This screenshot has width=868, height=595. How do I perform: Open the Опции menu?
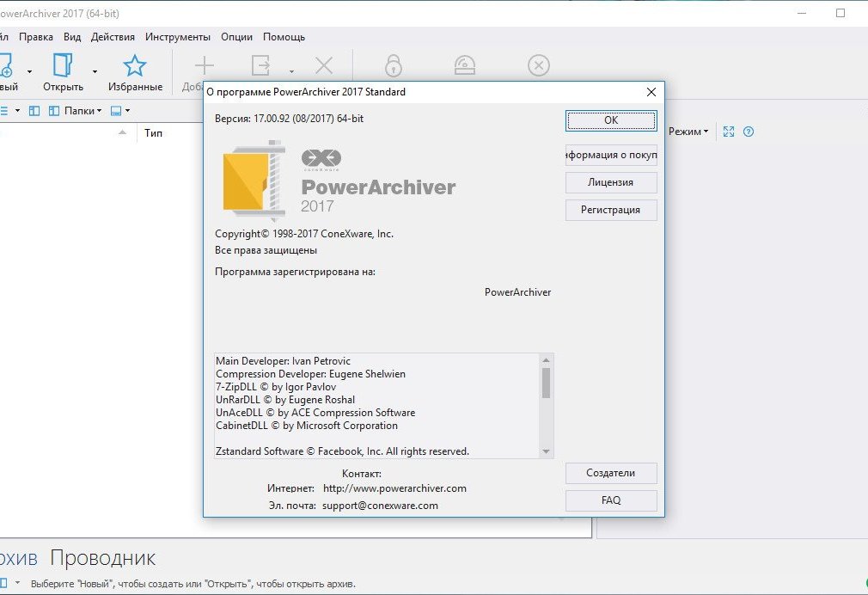tap(236, 37)
